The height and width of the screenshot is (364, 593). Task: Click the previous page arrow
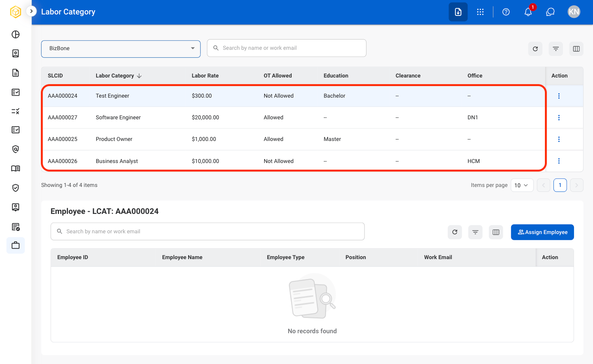[544, 185]
